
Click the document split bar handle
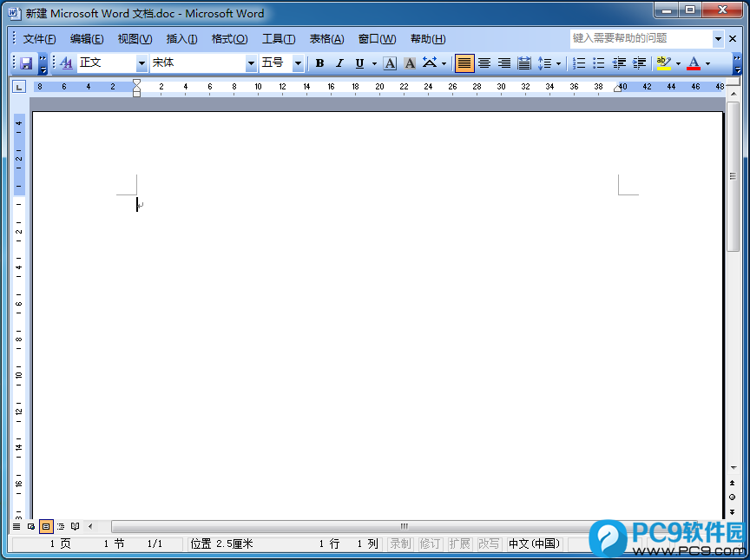[733, 83]
